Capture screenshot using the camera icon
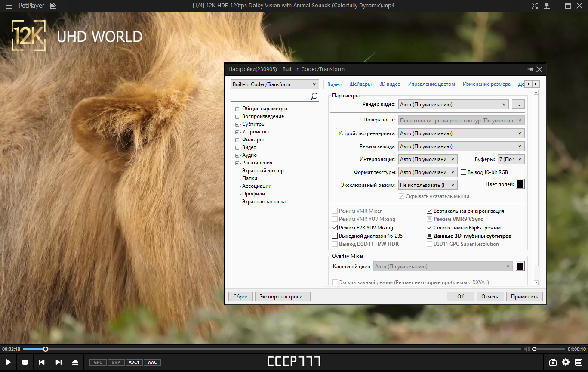Image resolution: width=588 pixels, height=372 pixels. 553,362
